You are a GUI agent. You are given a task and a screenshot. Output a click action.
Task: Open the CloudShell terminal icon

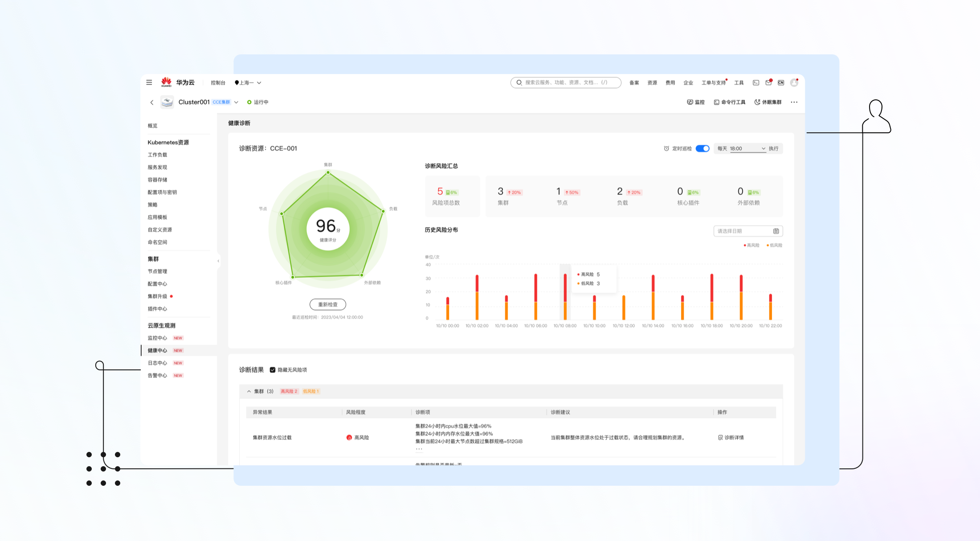point(756,82)
